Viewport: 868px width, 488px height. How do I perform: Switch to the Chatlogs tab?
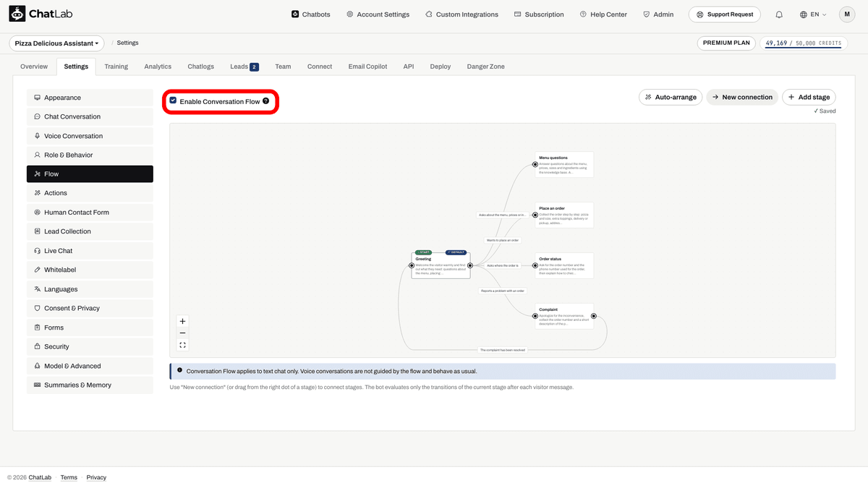[201, 67]
